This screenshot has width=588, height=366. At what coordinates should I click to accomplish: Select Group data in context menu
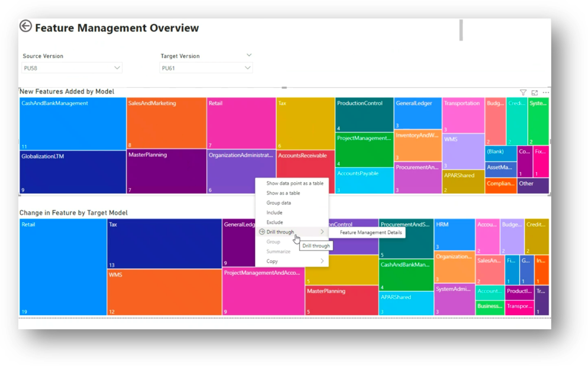coord(278,203)
